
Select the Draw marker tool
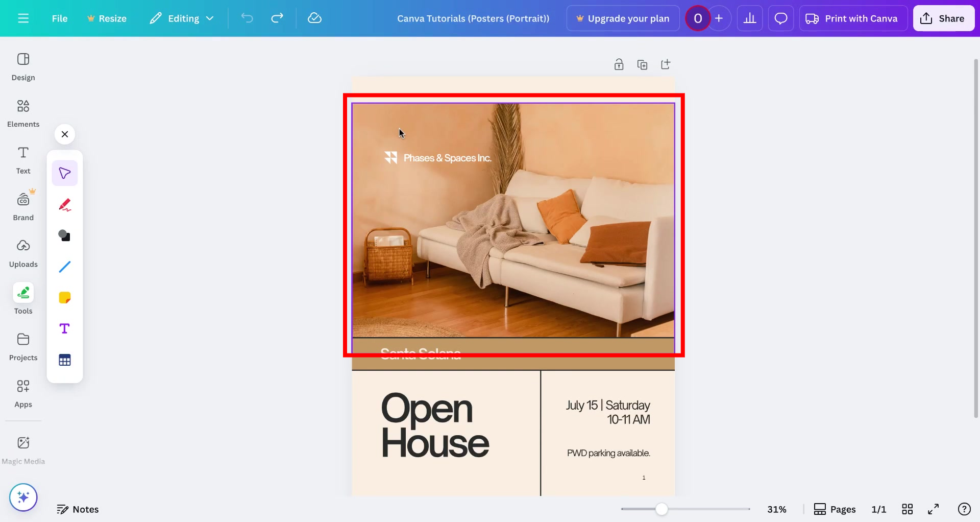64,204
